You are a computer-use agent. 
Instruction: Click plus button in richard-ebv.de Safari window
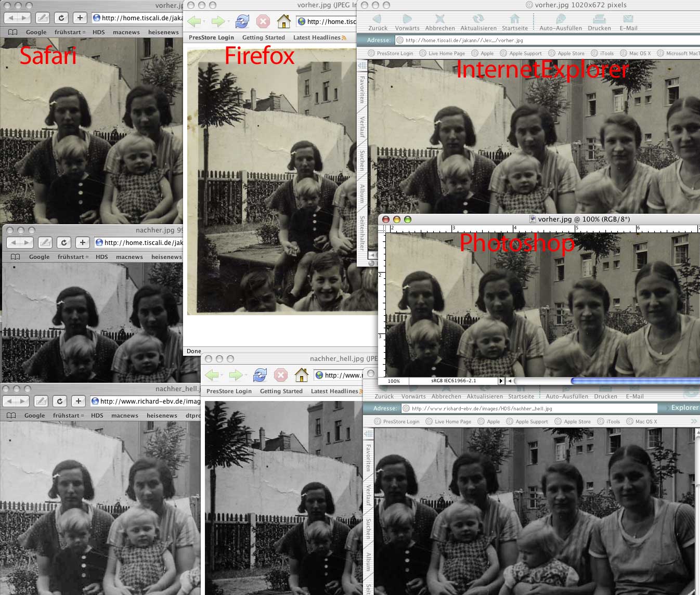pos(78,401)
